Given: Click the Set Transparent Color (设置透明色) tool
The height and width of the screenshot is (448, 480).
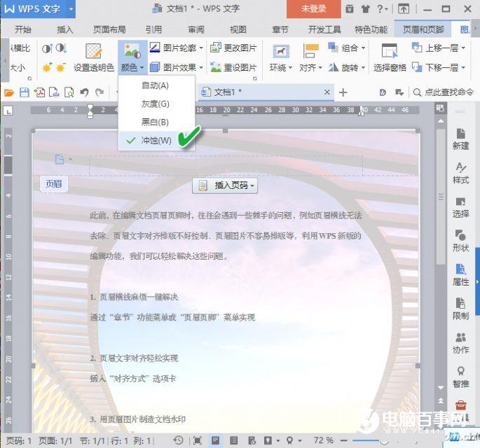Looking at the screenshot, I should (x=94, y=57).
